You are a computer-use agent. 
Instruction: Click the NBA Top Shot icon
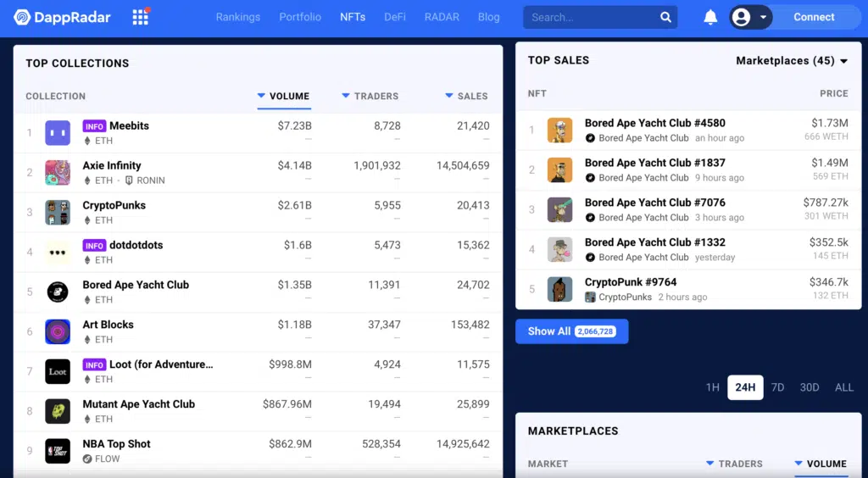tap(58, 452)
